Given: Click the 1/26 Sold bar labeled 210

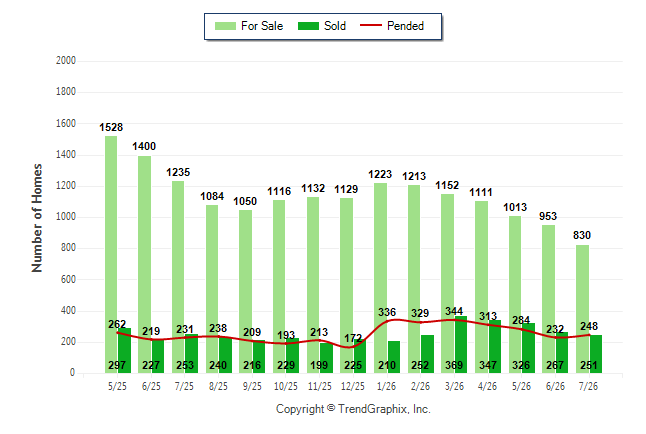Looking at the screenshot, I should tap(394, 357).
